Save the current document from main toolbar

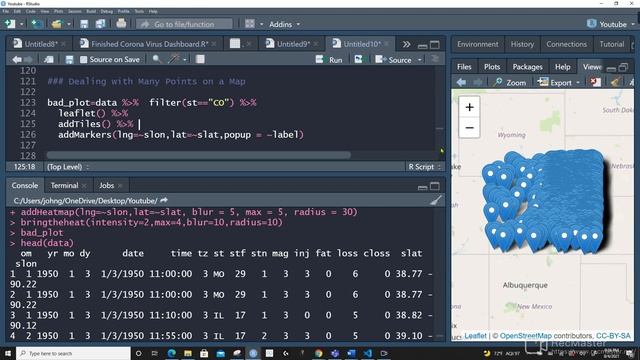[x=84, y=24]
